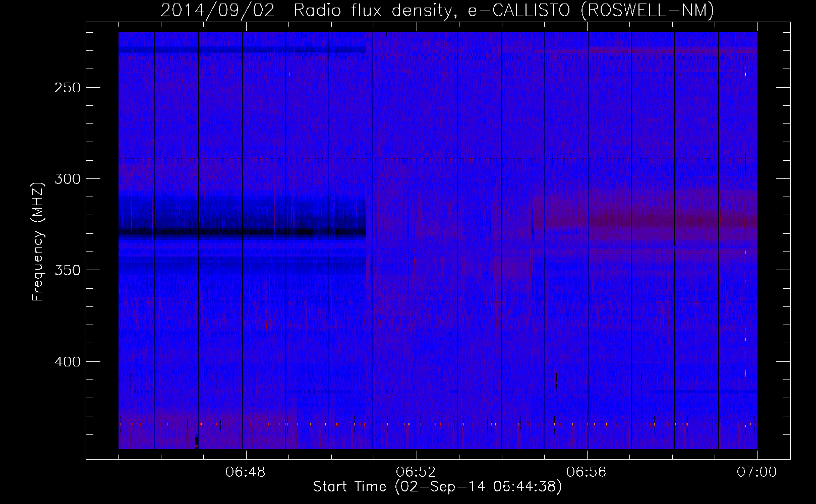Click the 'Frequency (MHZ)' axis label
816x504 pixels.
tap(38, 242)
